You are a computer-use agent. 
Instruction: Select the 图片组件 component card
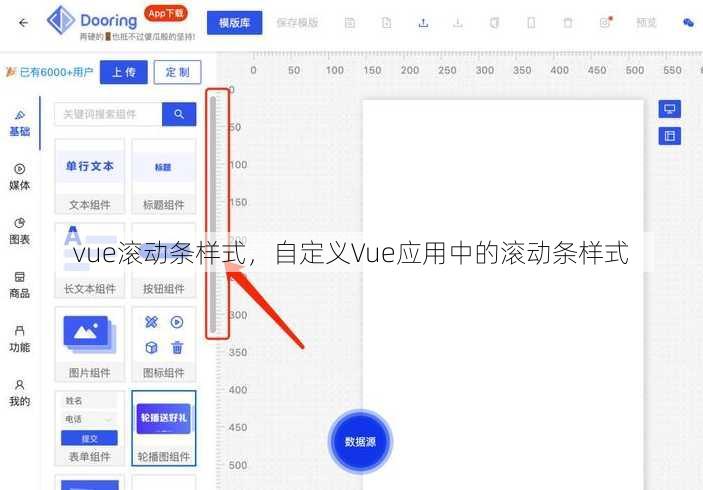90,344
